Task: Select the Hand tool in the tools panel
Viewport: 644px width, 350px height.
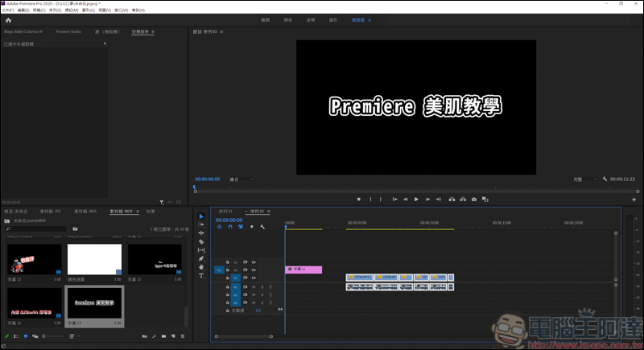Action: (201, 267)
